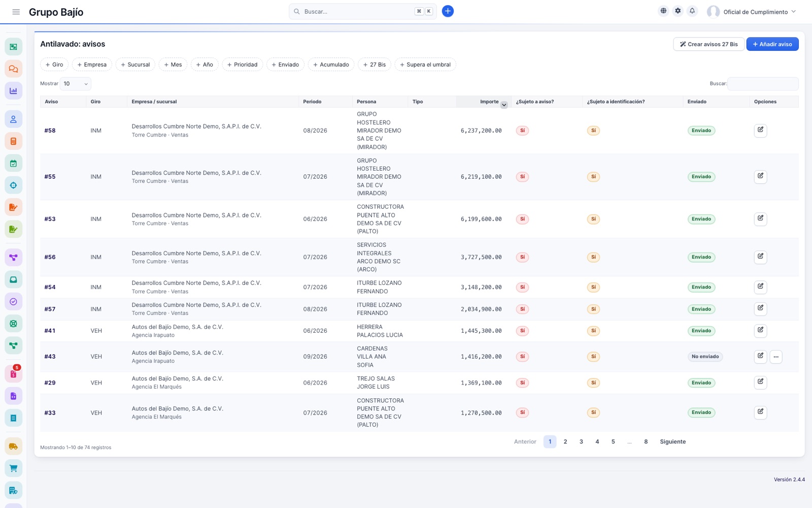Go to page 2 of results
This screenshot has height=508, width=812.
[x=565, y=441]
